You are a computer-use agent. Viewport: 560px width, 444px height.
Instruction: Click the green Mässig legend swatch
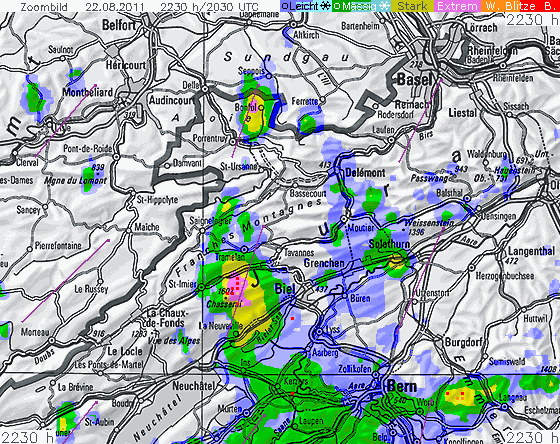[x=355, y=6]
